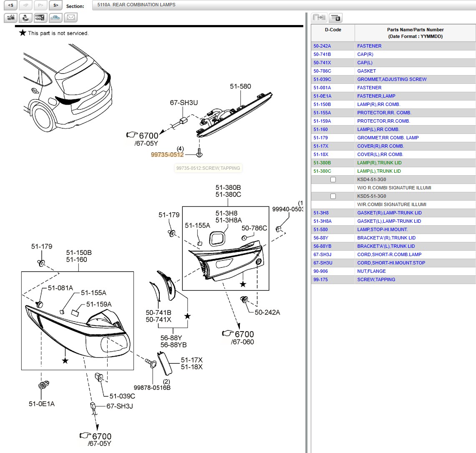Select 51-580 LAMP,STOP-HI.MOUNT. in parts list
This screenshot has width=476, height=453.
coord(382,229)
